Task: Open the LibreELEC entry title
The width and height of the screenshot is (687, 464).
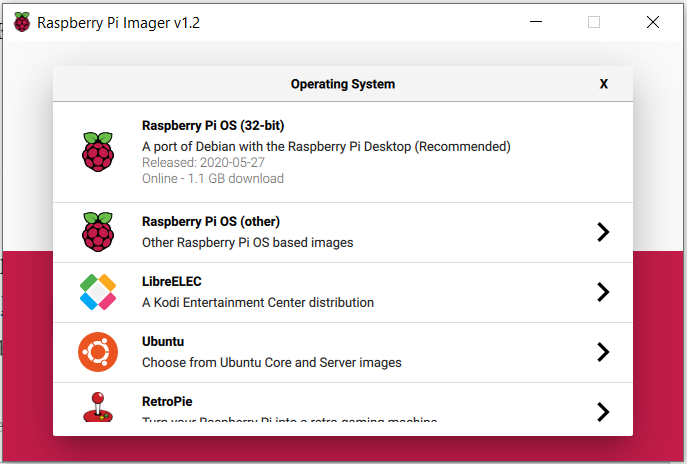Action: click(x=172, y=281)
